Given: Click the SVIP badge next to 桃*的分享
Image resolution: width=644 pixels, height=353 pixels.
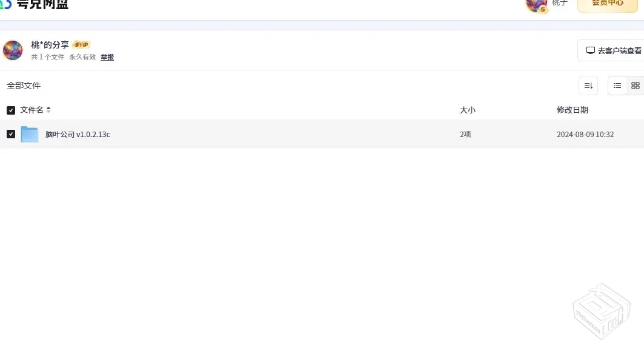Looking at the screenshot, I should click(81, 44).
